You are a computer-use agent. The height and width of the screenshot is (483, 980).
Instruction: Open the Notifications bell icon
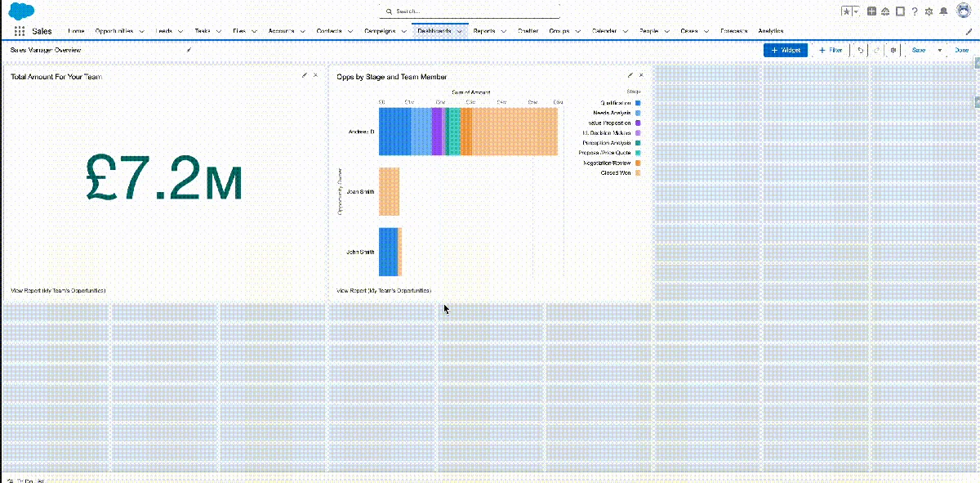pos(943,11)
